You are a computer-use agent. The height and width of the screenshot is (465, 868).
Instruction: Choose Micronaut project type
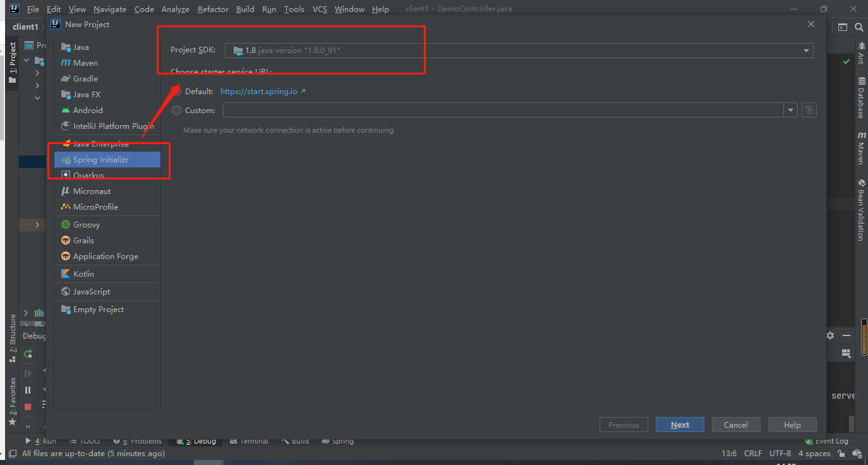point(107,191)
